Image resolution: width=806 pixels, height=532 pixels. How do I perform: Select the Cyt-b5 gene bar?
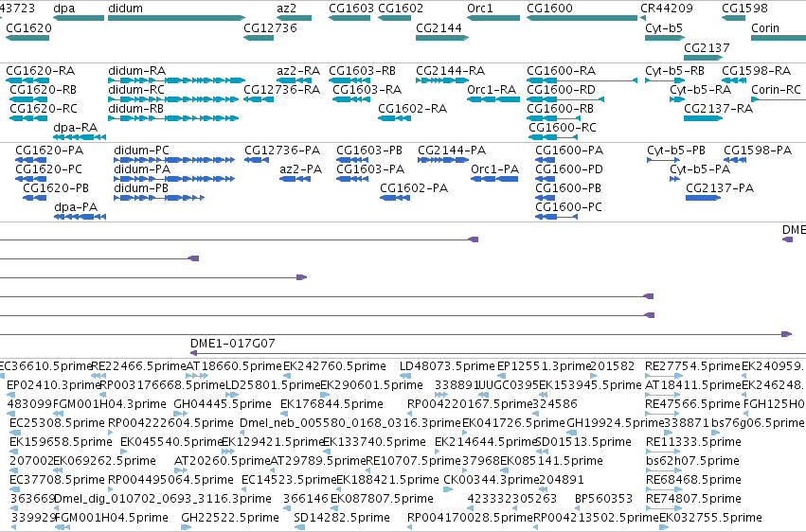tap(665, 38)
